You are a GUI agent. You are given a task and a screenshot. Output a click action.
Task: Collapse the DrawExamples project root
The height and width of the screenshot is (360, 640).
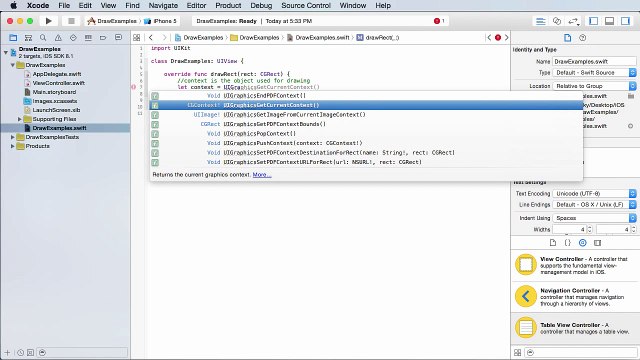(6, 52)
